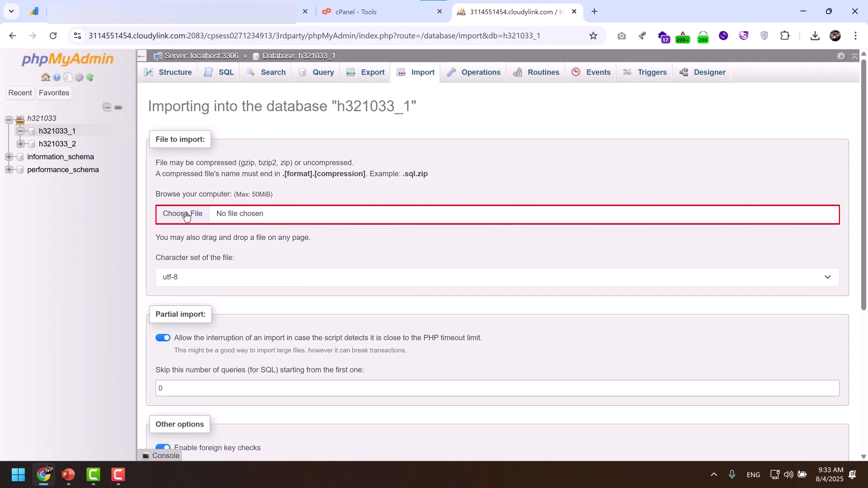
Task: Open the extension with 200+ badge
Action: 683,36
